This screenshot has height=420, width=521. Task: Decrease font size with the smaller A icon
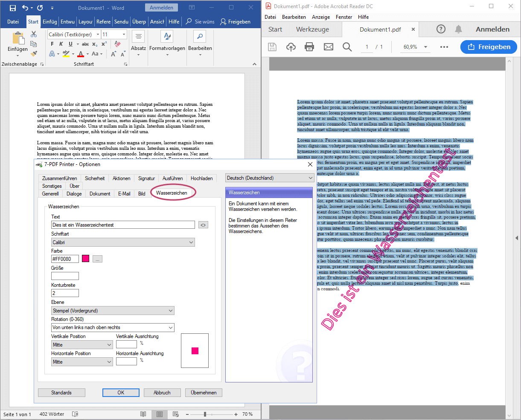pyautogui.click(x=123, y=54)
